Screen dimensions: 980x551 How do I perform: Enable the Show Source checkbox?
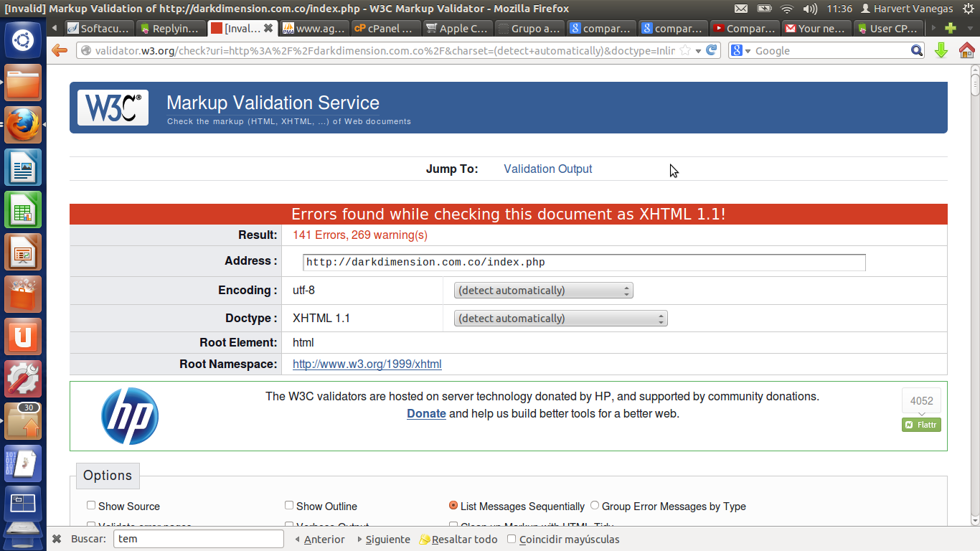tap(91, 506)
